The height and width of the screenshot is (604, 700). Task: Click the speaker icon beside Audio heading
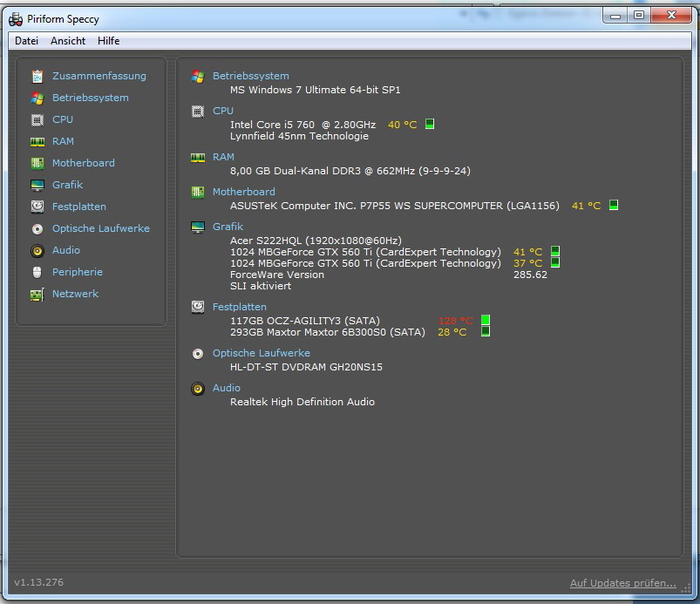point(198,389)
